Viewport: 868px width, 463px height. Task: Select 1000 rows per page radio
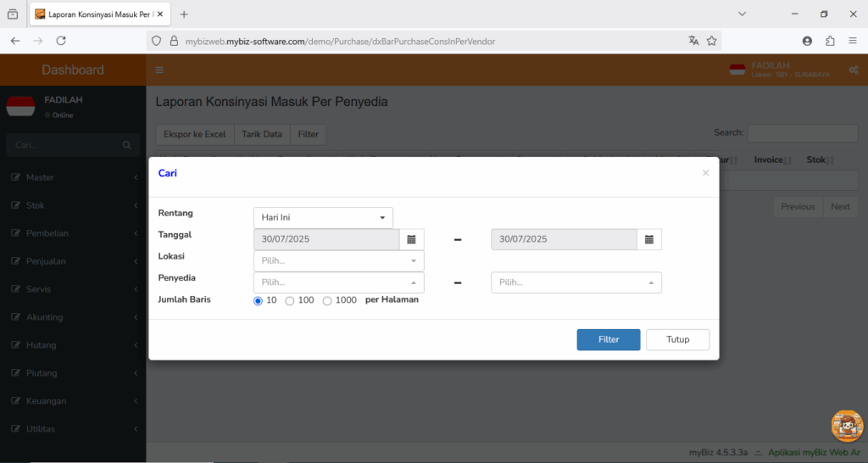pos(327,301)
